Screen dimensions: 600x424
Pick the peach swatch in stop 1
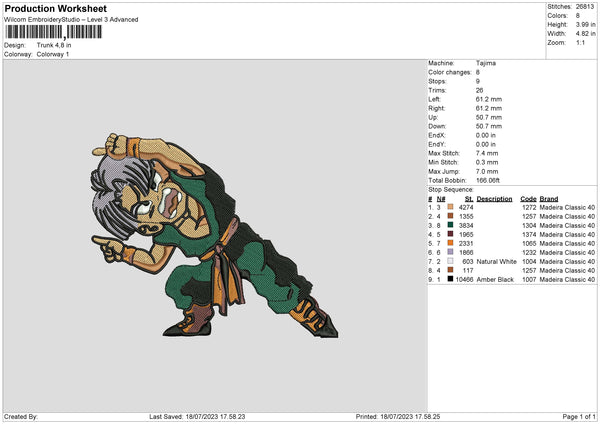451,207
